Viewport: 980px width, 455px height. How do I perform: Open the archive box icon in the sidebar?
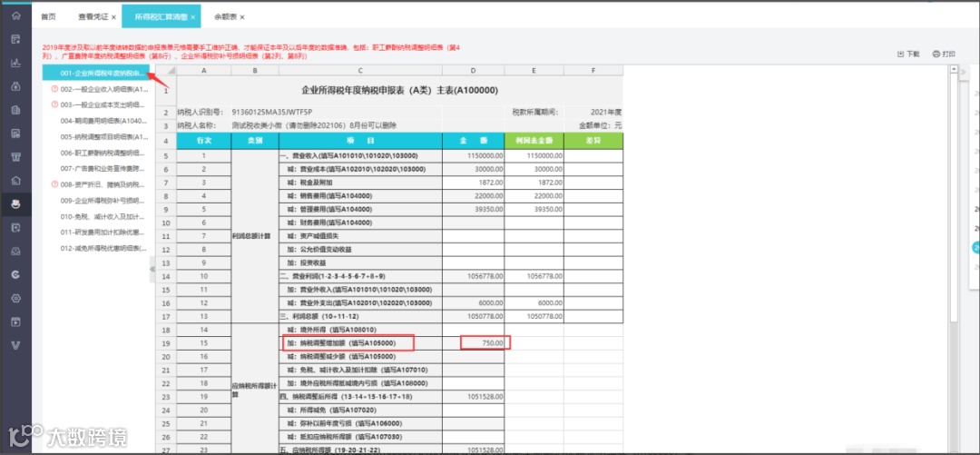(x=16, y=156)
